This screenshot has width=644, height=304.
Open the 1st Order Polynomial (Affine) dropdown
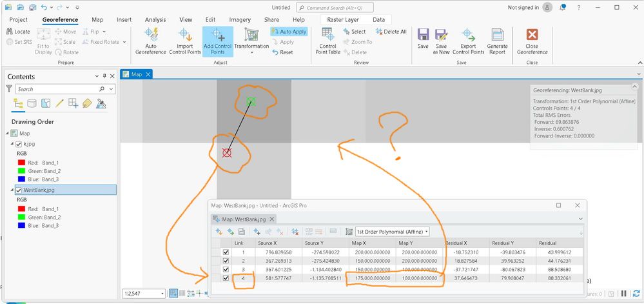click(392, 232)
